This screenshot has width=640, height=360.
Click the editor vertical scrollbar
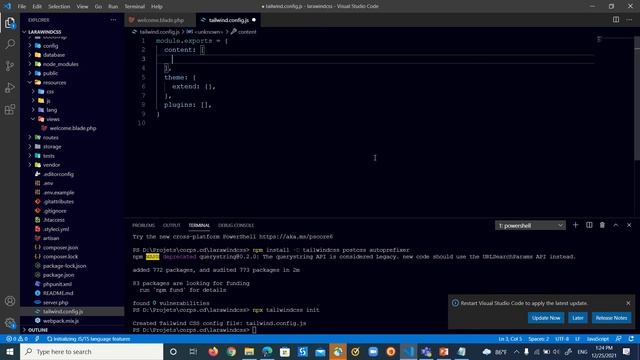coord(637,98)
